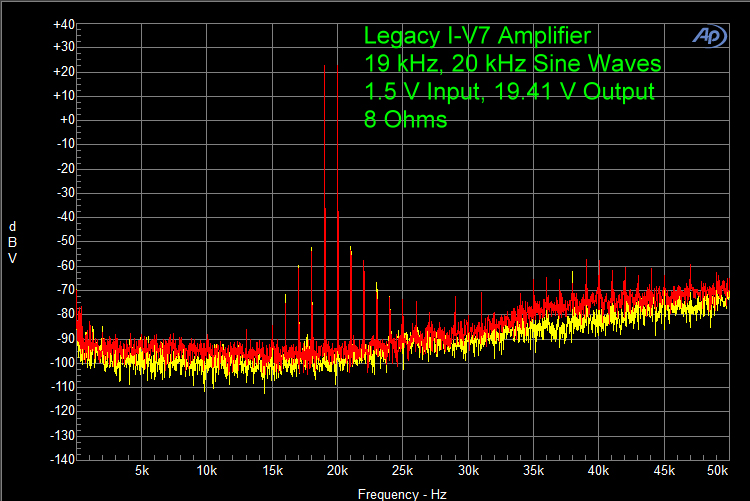The image size is (750, 501).
Task: Click the '-100' y-axis tick label
Action: 62,362
